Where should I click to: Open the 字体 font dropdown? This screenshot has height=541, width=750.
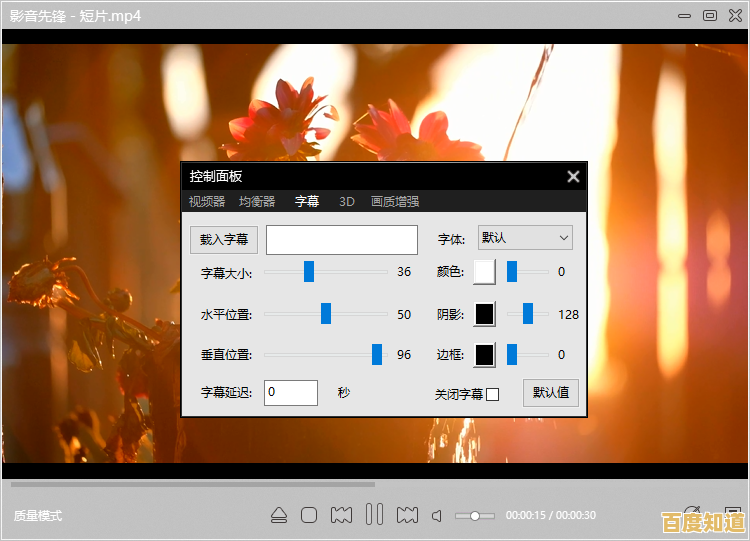[x=525, y=238]
